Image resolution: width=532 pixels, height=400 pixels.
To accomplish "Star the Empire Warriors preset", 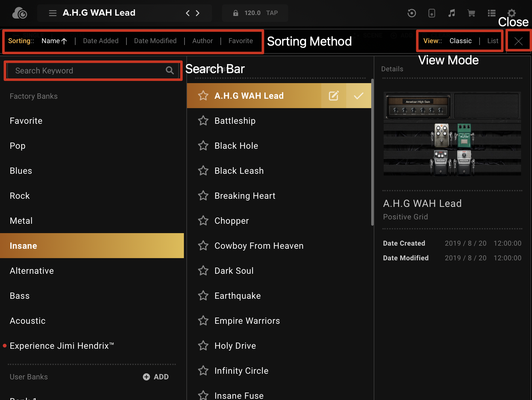I will [203, 321].
